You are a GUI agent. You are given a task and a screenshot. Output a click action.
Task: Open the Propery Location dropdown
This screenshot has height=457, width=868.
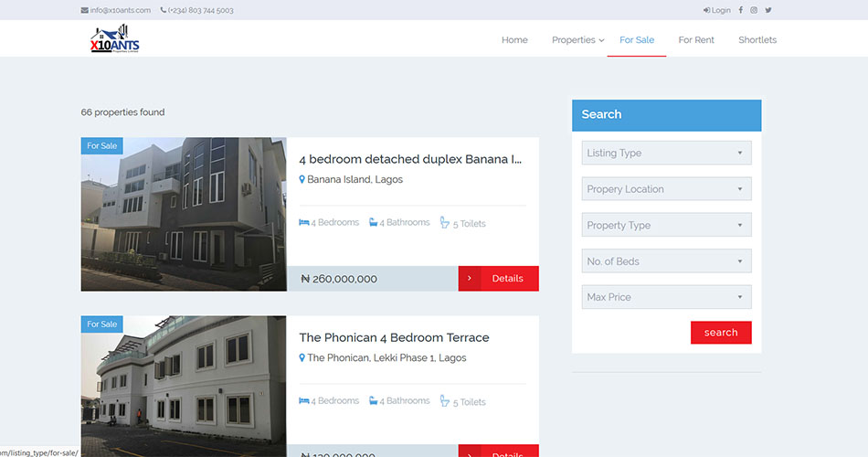666,189
